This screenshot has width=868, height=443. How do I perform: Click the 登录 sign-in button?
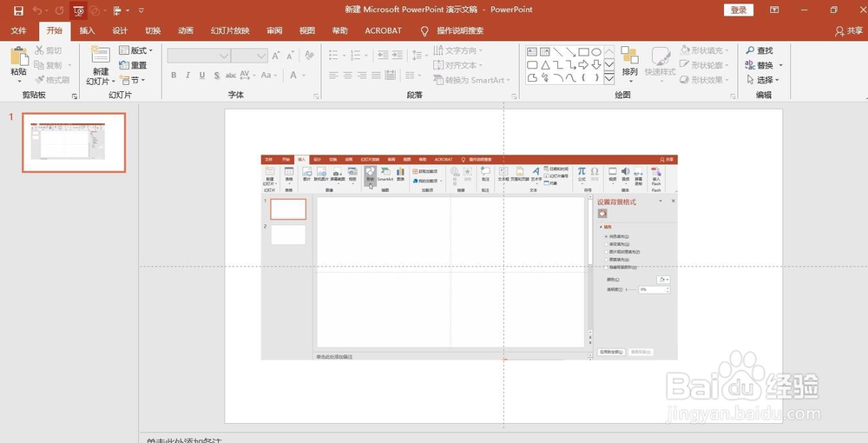739,10
